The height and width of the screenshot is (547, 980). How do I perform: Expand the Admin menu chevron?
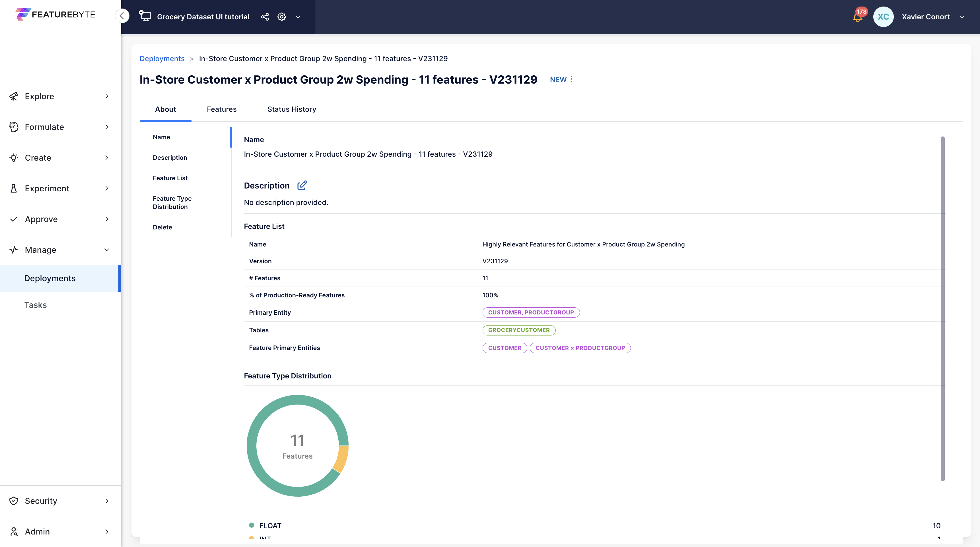[107, 532]
